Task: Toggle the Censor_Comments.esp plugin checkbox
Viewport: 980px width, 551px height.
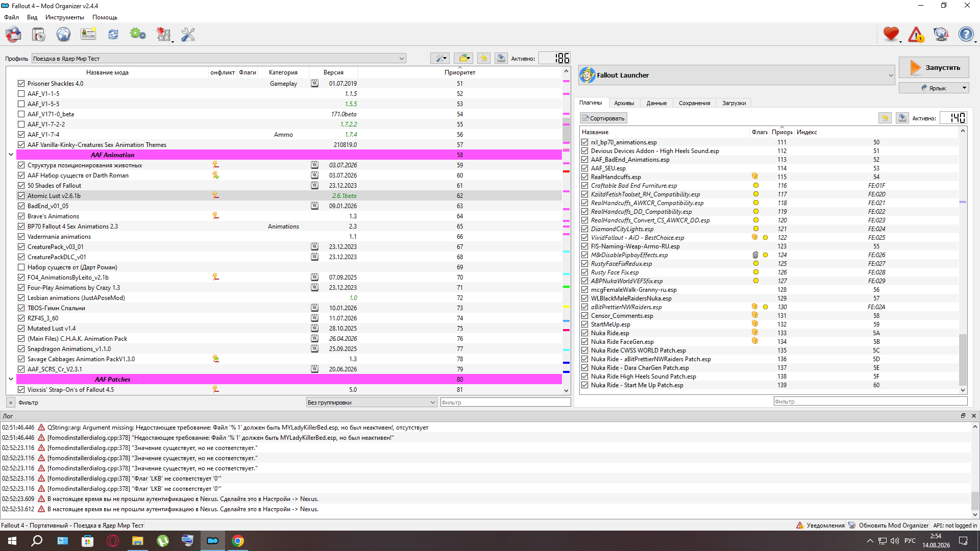Action: click(x=585, y=315)
